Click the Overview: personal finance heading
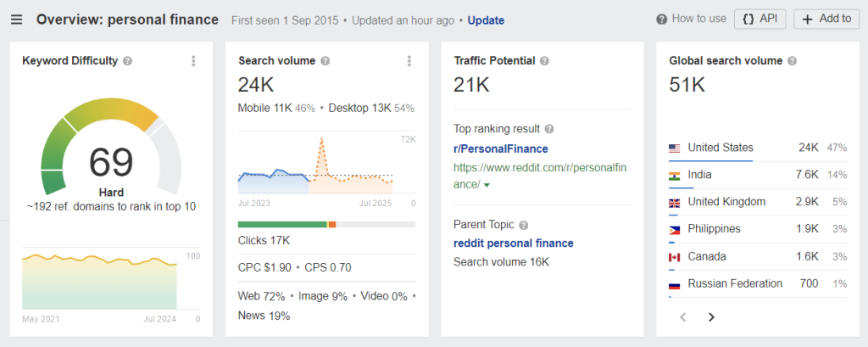This screenshot has width=868, height=347. [x=128, y=20]
